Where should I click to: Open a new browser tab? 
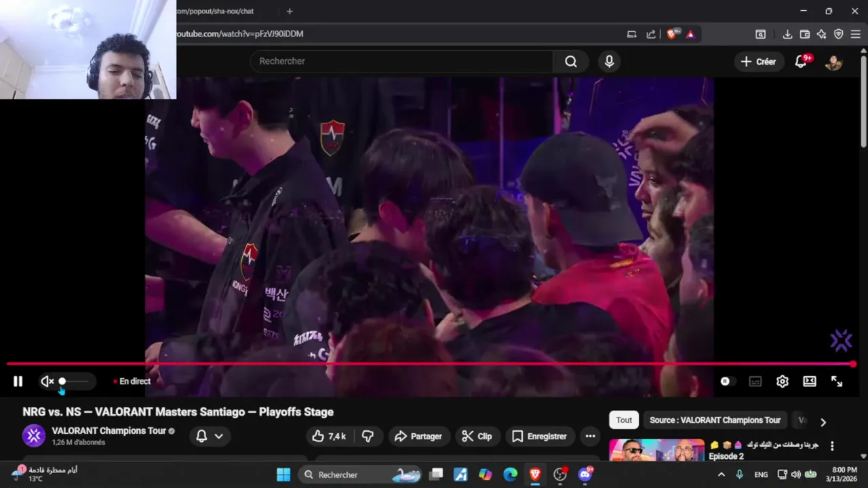(x=290, y=12)
